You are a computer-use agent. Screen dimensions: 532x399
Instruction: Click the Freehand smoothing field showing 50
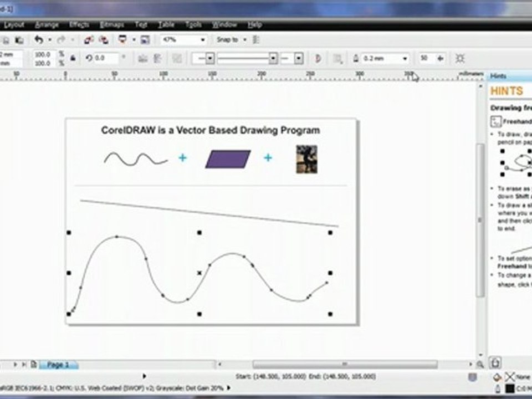coord(426,58)
